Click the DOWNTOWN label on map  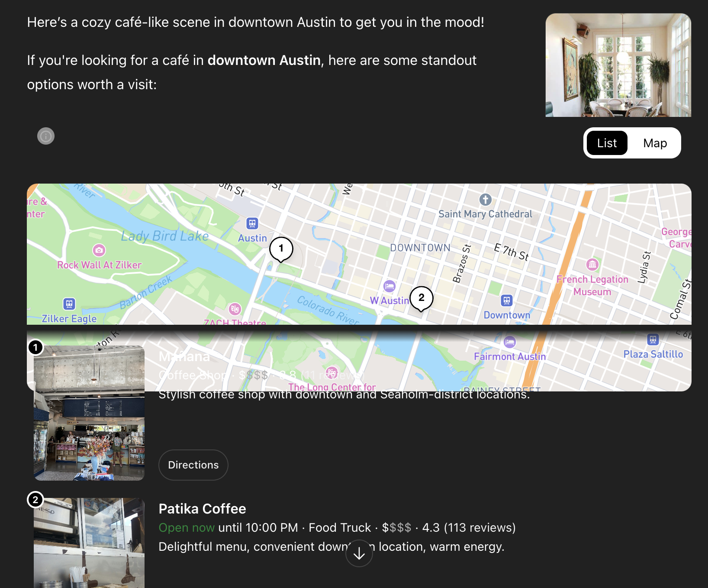[x=420, y=248]
